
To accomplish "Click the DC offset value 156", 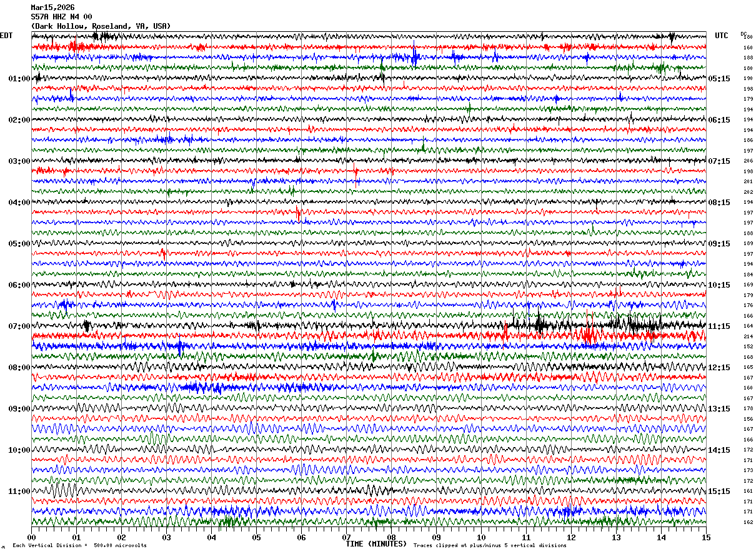I will (748, 419).
